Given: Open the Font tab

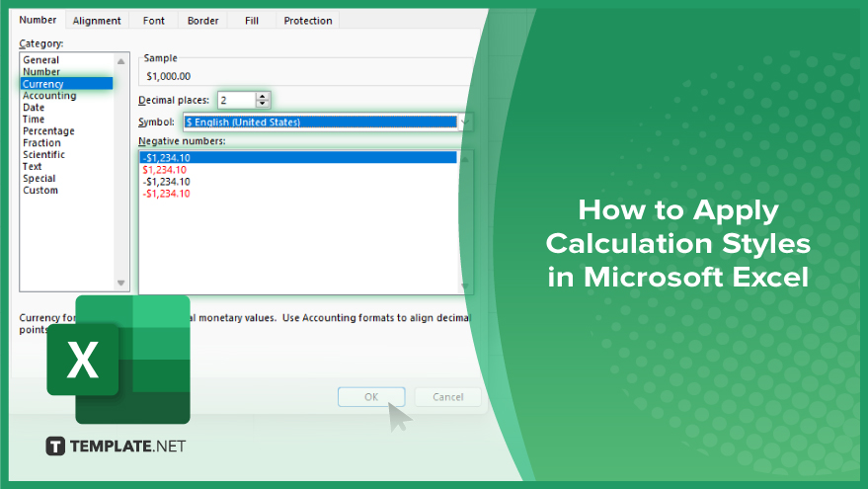Looking at the screenshot, I should tap(153, 21).
